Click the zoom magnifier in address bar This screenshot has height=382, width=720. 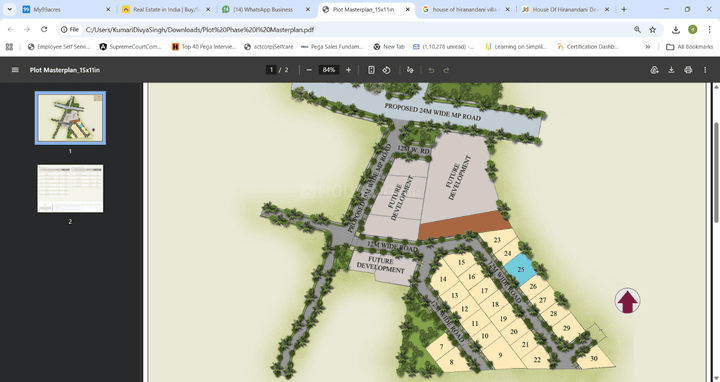637,29
